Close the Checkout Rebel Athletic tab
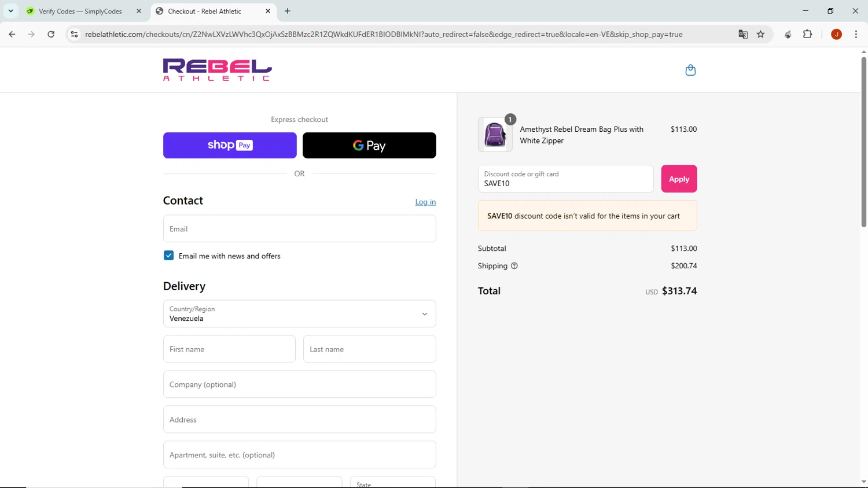868x488 pixels. [268, 11]
